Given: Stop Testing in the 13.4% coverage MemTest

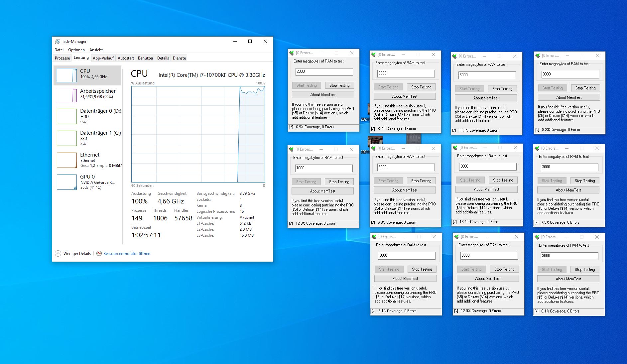Looking at the screenshot, I should (x=503, y=180).
